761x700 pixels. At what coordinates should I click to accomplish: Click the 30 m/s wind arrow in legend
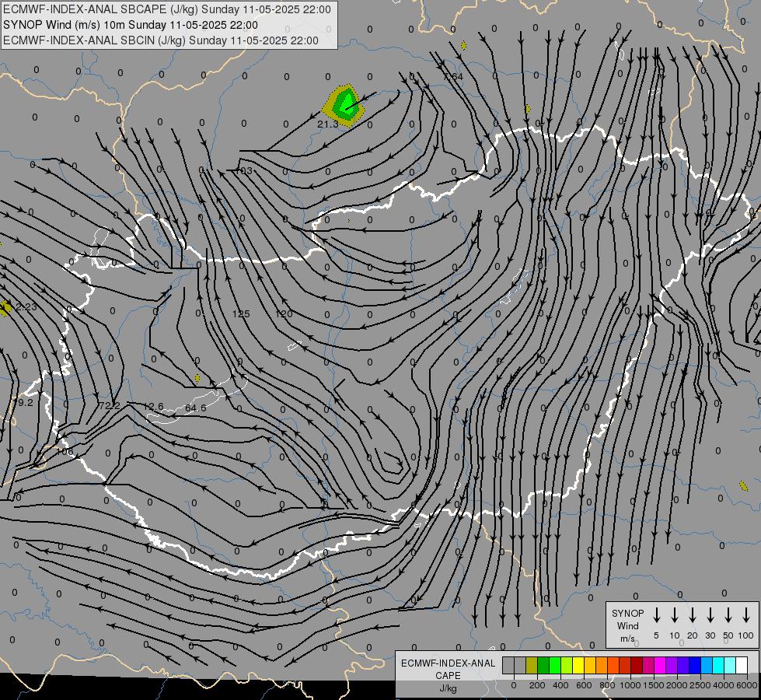tap(710, 614)
